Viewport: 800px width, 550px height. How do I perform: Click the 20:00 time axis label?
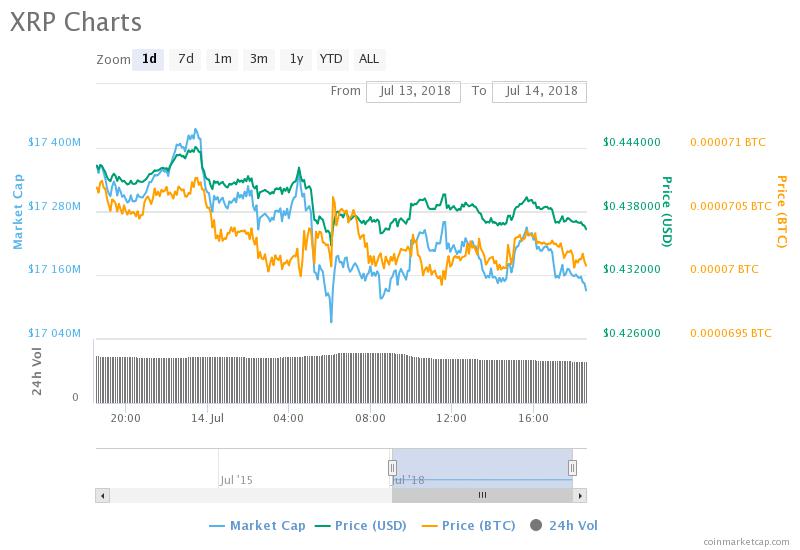tap(126, 418)
